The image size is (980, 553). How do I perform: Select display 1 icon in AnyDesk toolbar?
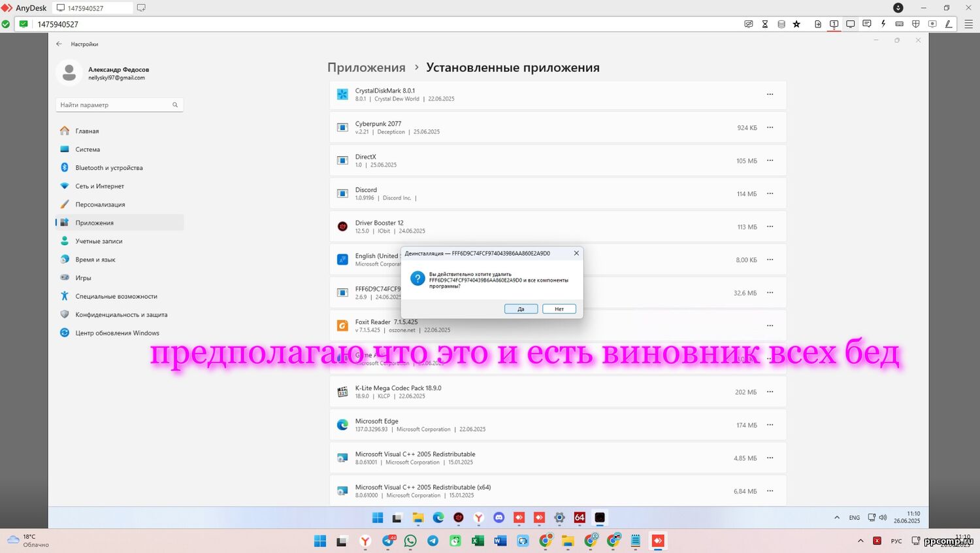click(x=834, y=24)
